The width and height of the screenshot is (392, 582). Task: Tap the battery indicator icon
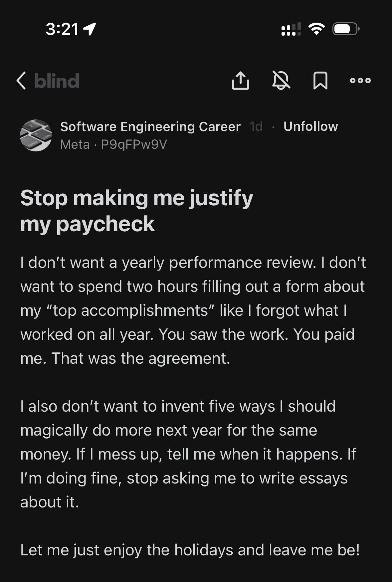[346, 29]
